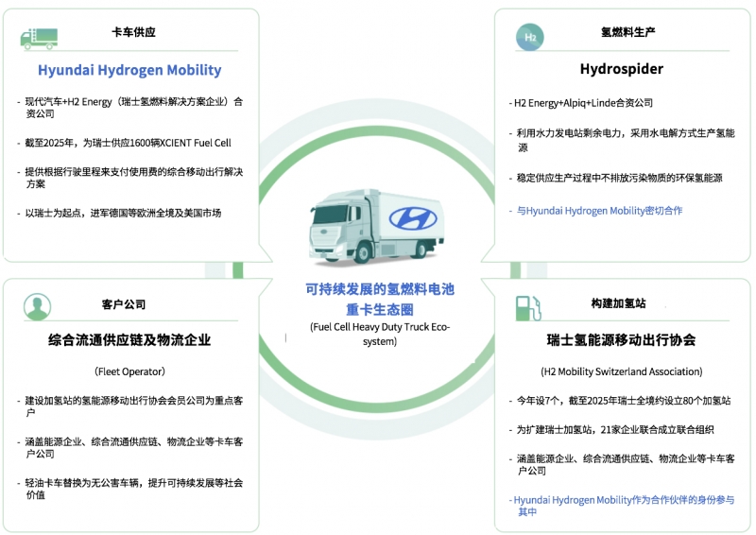Click the Fuel Cell Heavy Duty Truck Eco-system caption
Image resolution: width=756 pixels, height=535 pixels.
380,334
